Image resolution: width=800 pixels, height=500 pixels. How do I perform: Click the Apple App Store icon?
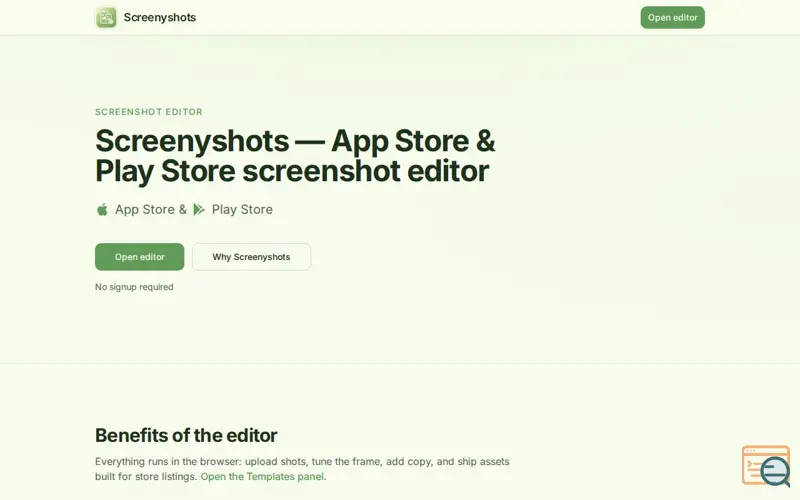click(x=102, y=209)
